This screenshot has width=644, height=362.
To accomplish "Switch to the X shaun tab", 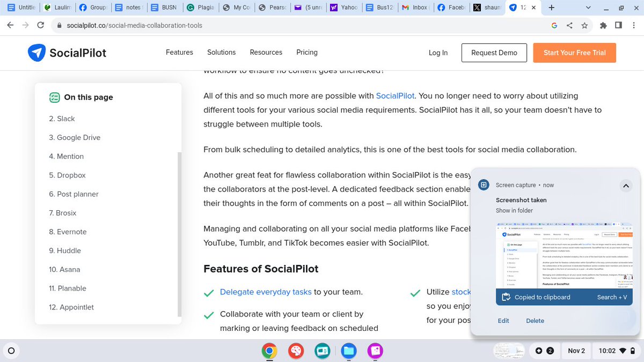I will tap(486, 8).
